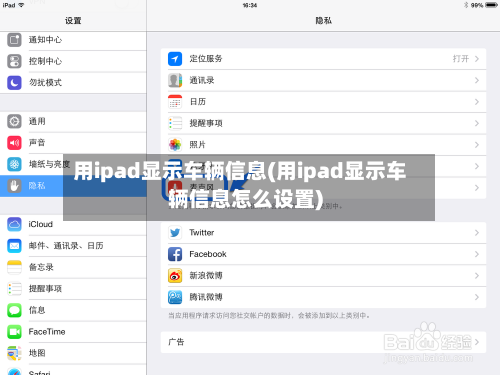
Task: Open the General gear icon 通用
Action: tap(14, 121)
